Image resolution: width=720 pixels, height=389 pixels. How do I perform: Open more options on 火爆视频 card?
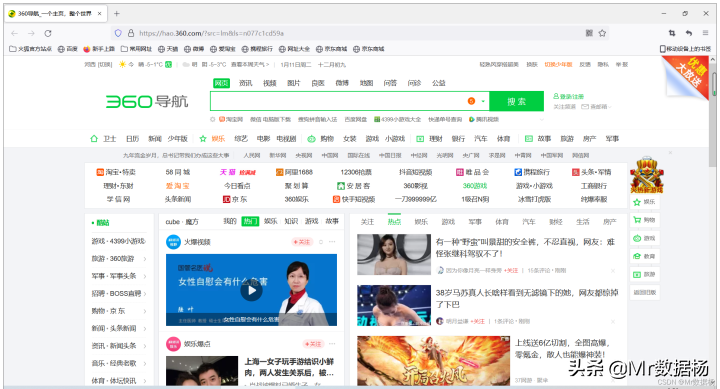(x=332, y=242)
